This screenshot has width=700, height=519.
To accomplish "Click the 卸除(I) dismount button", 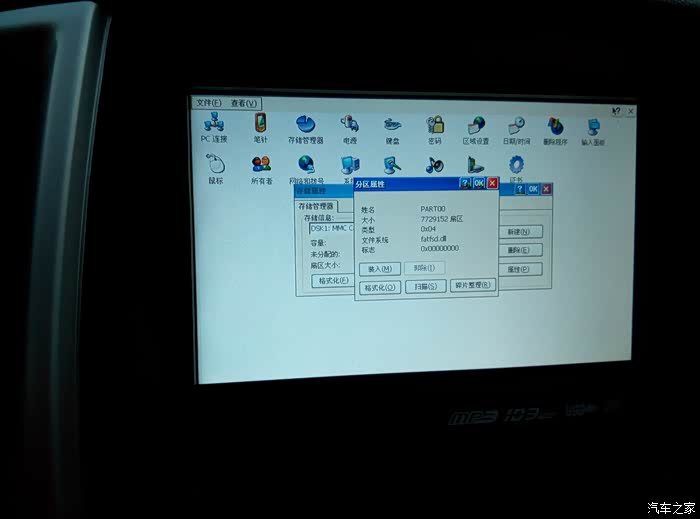I will pos(424,268).
